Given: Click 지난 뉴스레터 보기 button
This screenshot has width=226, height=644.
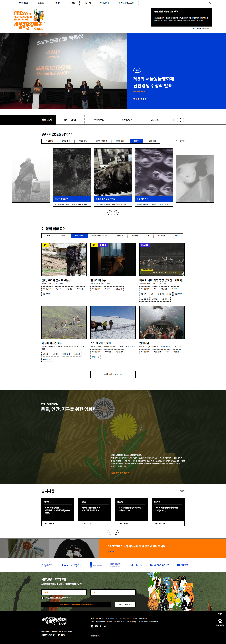Looking at the screenshot, I should [x=125, y=605].
